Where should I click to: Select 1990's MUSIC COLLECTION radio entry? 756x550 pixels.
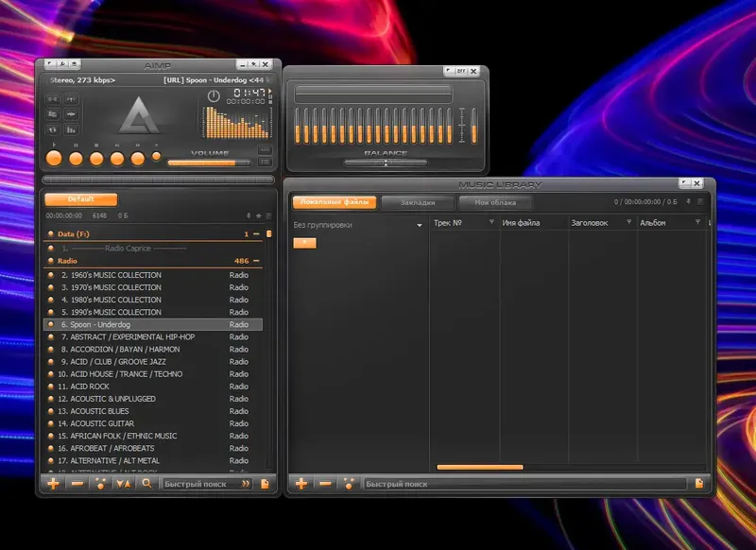pos(153,312)
